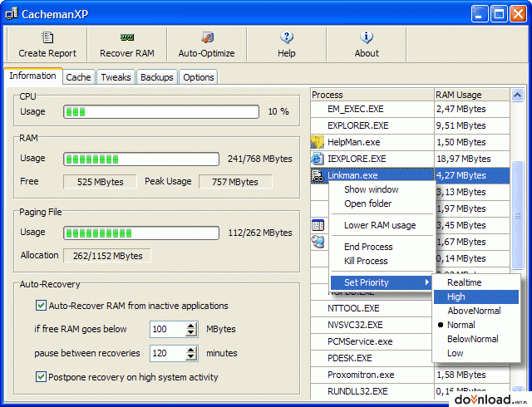The image size is (532, 407).
Task: Click the Recover RAM button label
Action: (127, 53)
